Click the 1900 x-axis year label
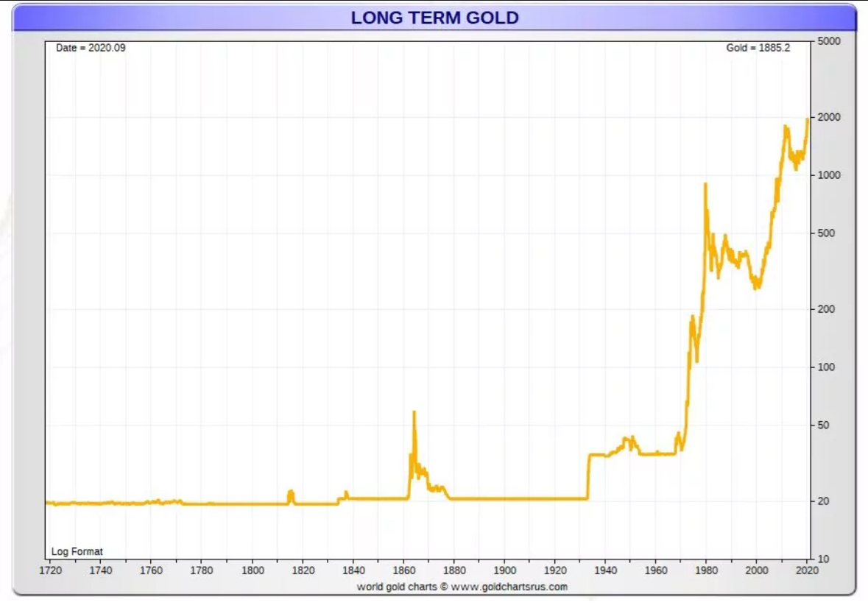 [504, 570]
